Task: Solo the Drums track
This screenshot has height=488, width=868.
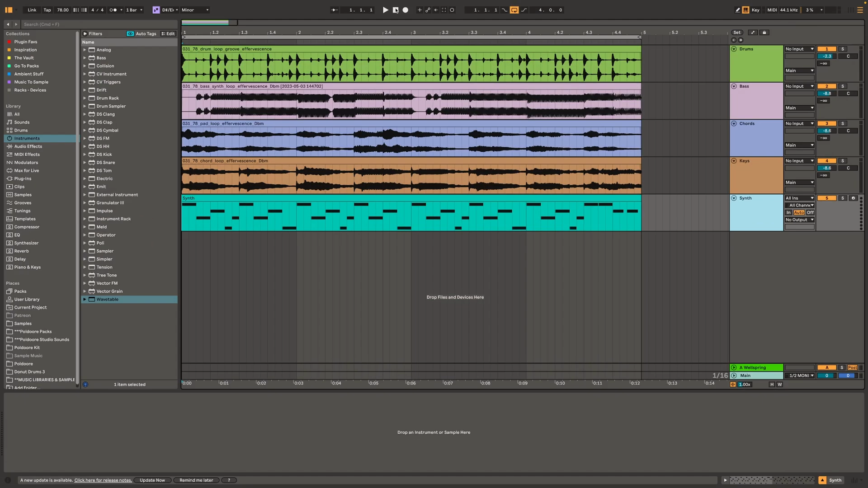Action: coord(842,49)
